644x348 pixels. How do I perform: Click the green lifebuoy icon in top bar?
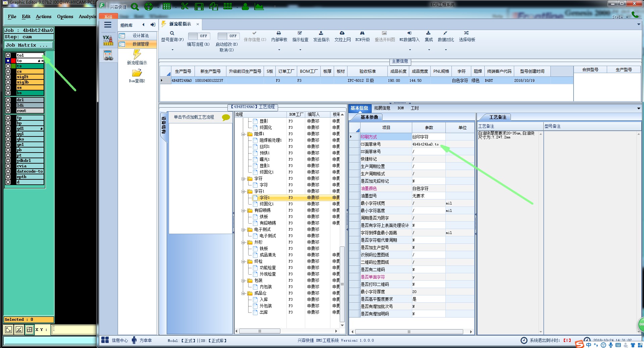148,7
